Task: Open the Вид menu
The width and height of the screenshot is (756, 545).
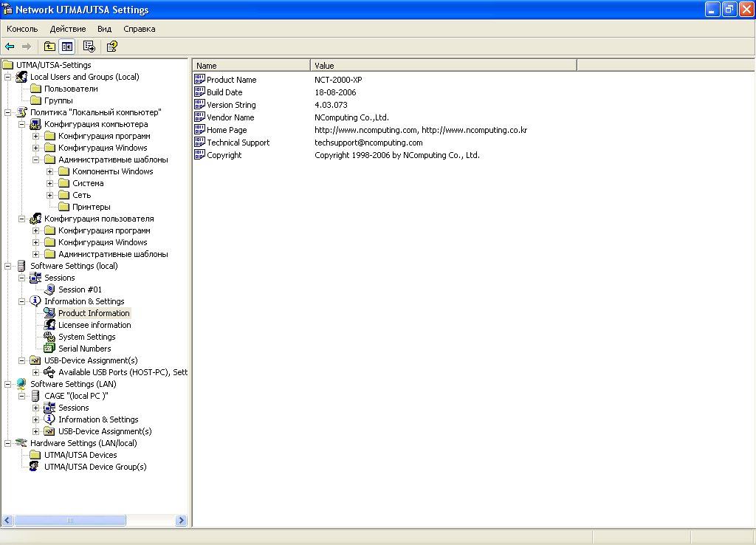Action: 105,29
